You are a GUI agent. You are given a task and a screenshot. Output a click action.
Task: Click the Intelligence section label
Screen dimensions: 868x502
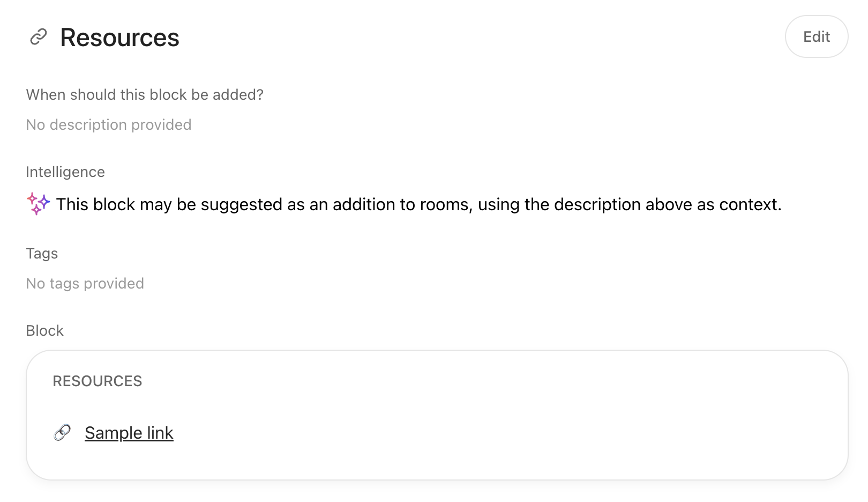click(65, 172)
